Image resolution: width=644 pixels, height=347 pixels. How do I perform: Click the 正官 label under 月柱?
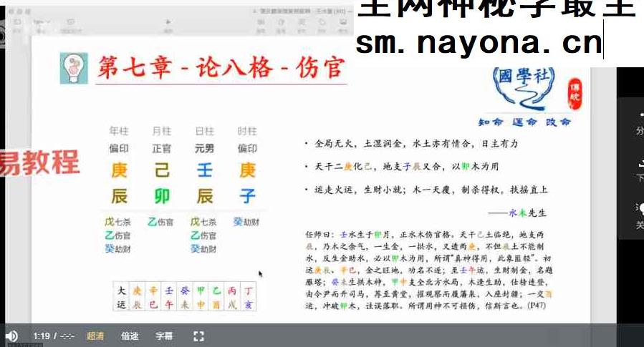point(161,148)
